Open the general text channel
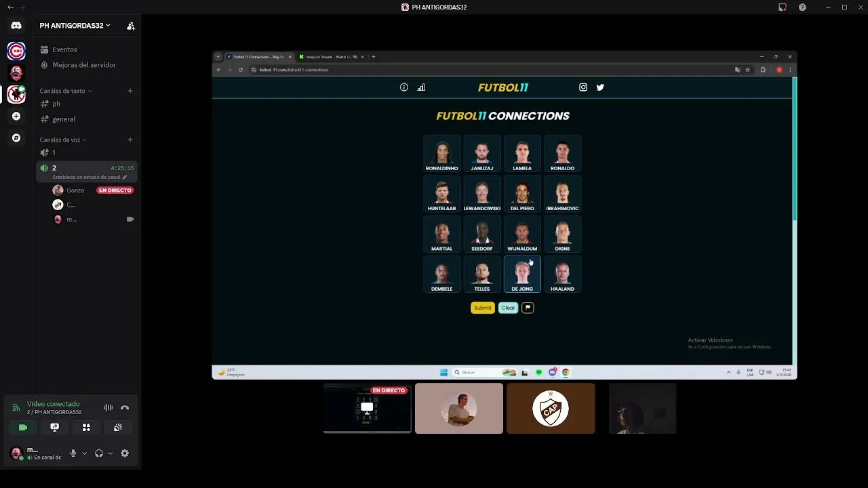This screenshot has width=868, height=488. click(x=87, y=119)
